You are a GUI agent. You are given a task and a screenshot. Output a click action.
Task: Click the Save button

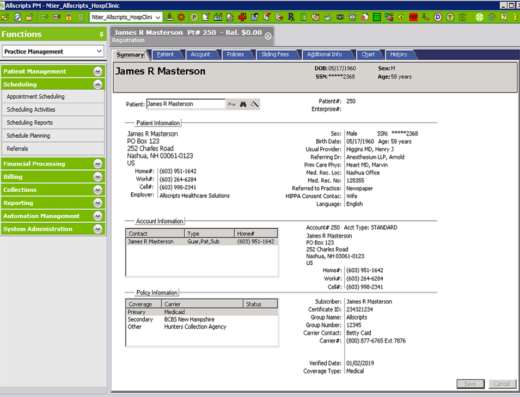470,384
